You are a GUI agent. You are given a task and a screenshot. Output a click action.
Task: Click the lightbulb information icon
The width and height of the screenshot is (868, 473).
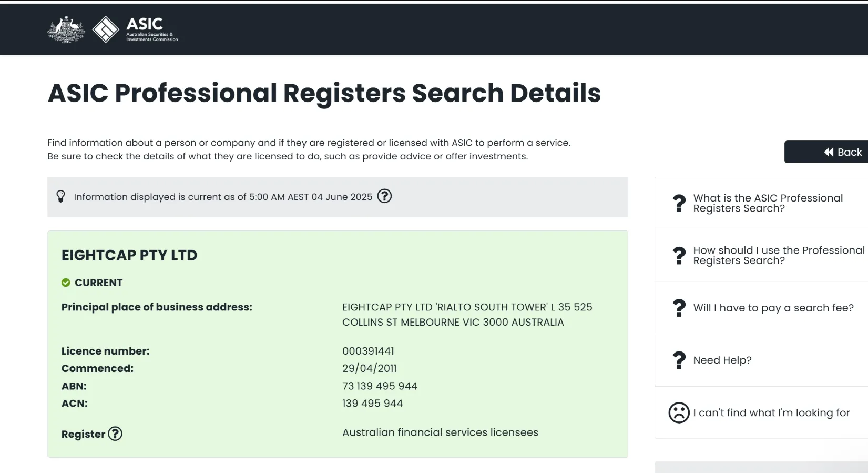[x=61, y=196]
